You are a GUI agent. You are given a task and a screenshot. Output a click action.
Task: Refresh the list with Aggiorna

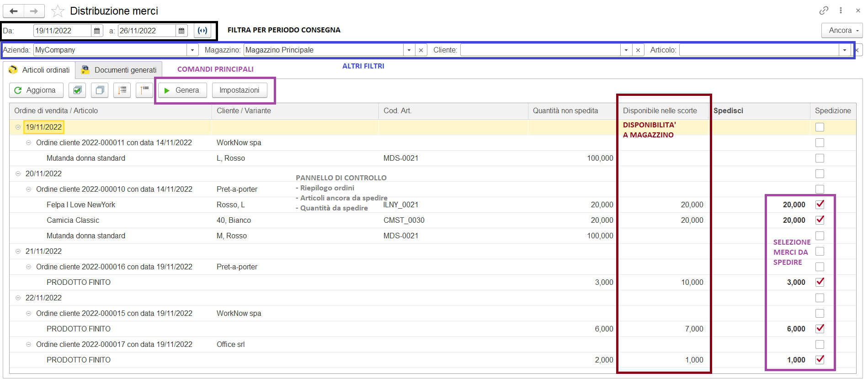click(36, 90)
